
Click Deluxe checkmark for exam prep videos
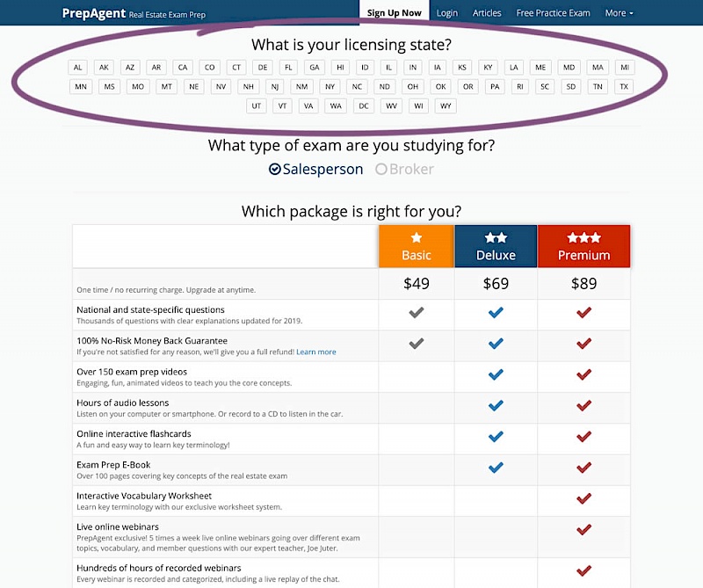pyautogui.click(x=496, y=375)
